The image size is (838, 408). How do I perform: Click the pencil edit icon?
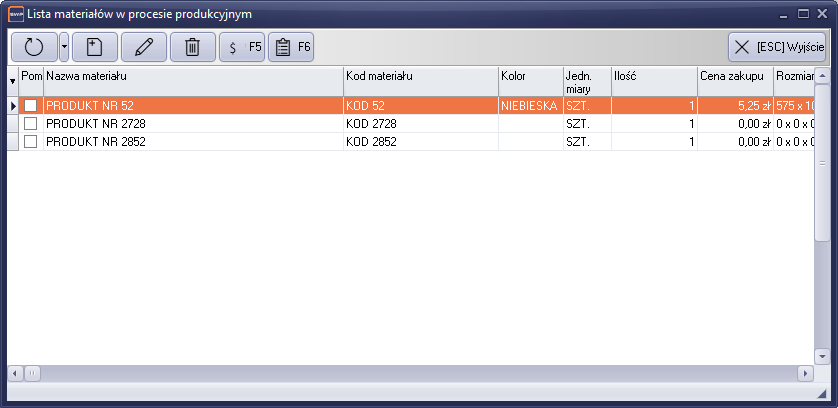143,46
